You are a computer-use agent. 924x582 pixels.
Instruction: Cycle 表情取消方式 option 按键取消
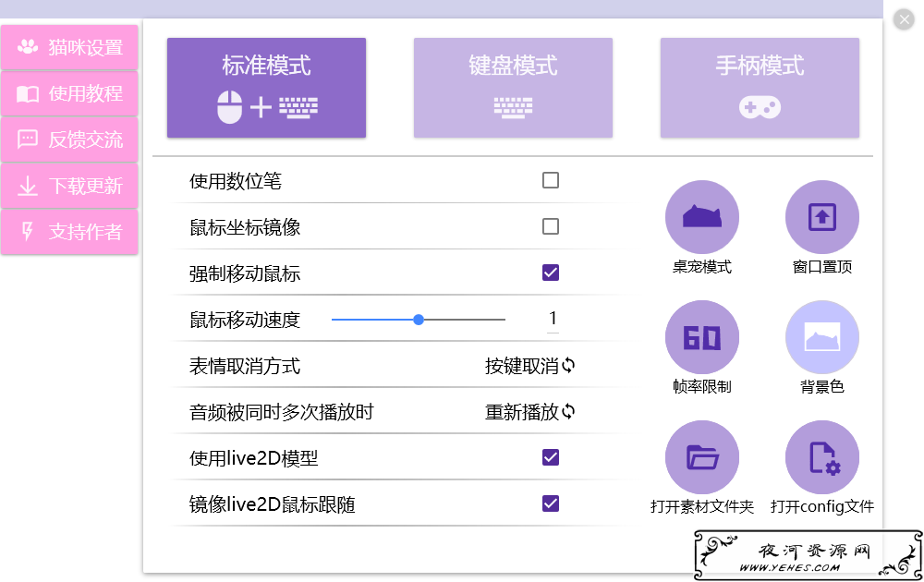tap(529, 366)
